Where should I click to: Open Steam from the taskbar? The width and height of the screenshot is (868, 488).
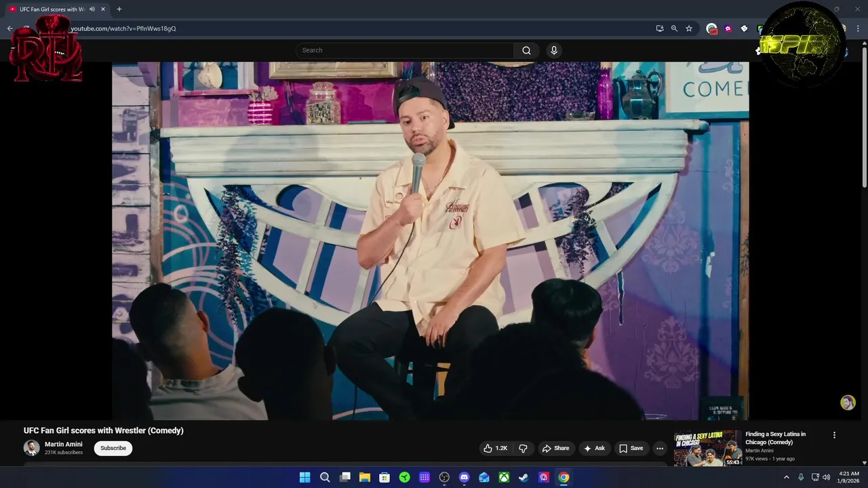coord(524,477)
